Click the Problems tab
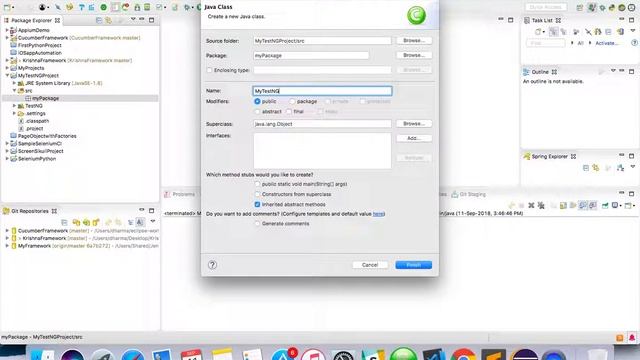The image size is (640, 360). pyautogui.click(x=180, y=194)
